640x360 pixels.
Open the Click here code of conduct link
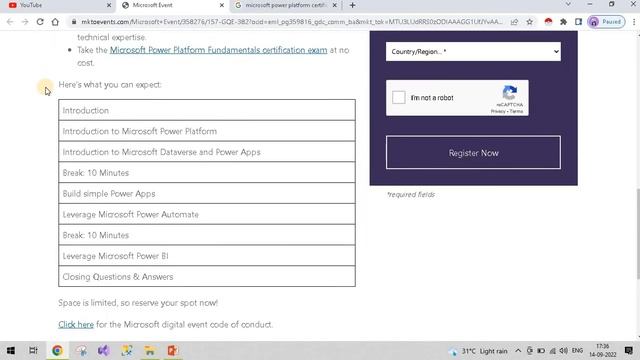[x=76, y=324]
